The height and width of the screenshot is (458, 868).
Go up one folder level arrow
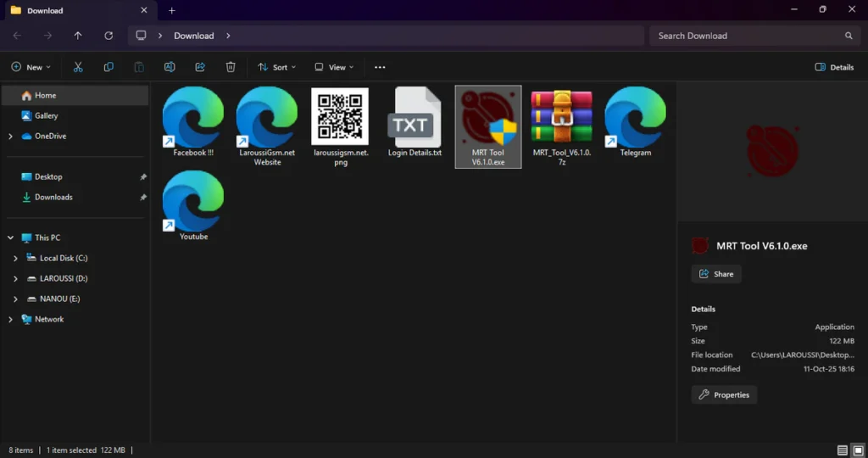[x=78, y=36]
